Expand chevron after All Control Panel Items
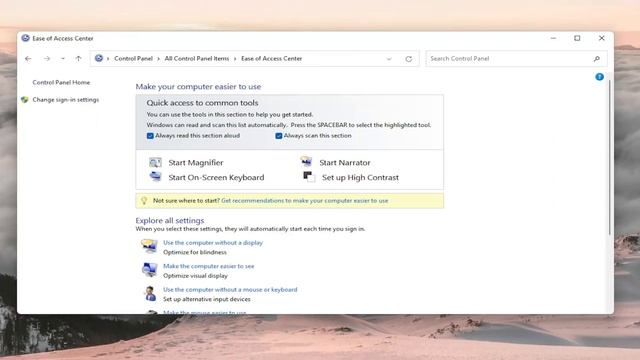This screenshot has width=640, height=360. click(235, 59)
